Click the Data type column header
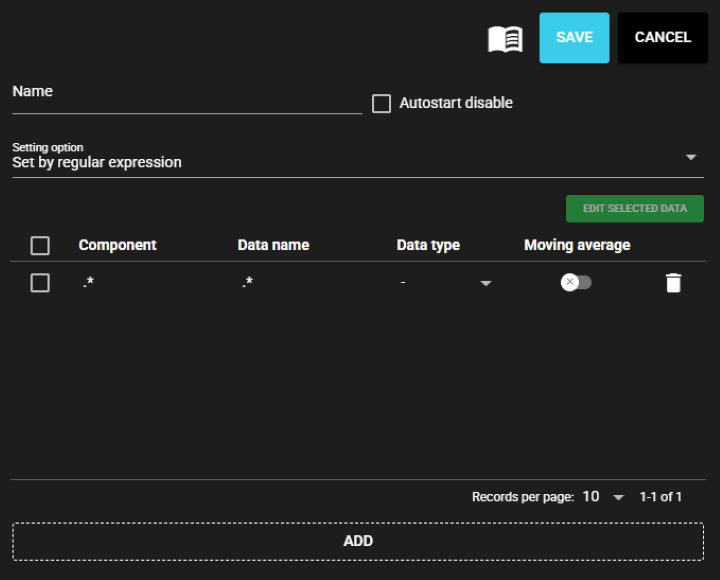Screen dimensions: 720x580 pos(428,245)
